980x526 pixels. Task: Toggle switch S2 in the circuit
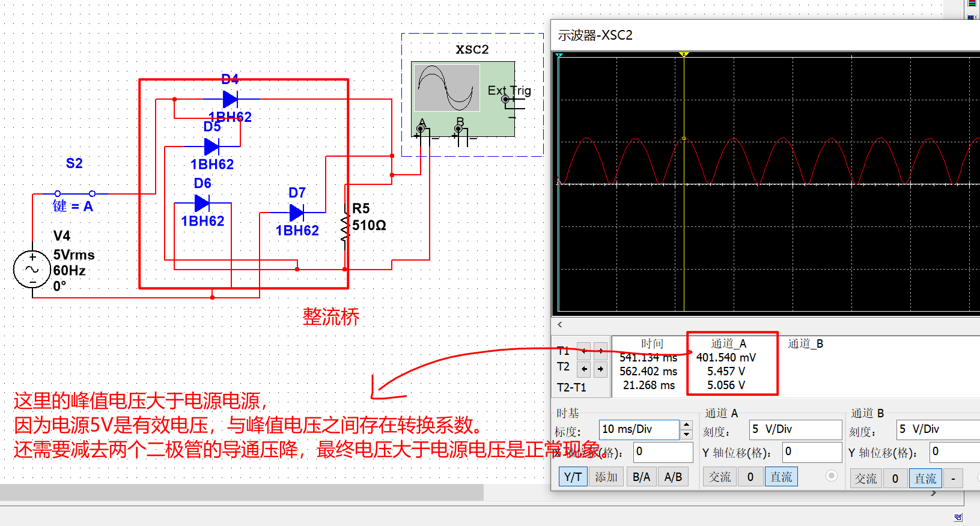[75, 193]
